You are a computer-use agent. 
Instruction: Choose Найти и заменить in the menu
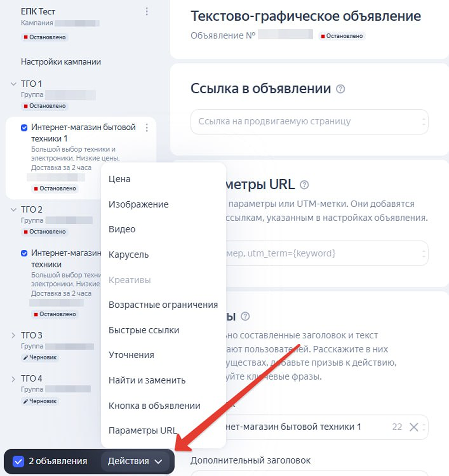click(x=147, y=380)
